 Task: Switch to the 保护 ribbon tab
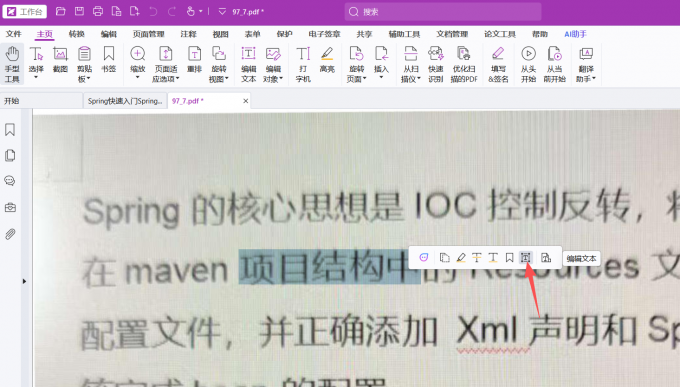284,34
